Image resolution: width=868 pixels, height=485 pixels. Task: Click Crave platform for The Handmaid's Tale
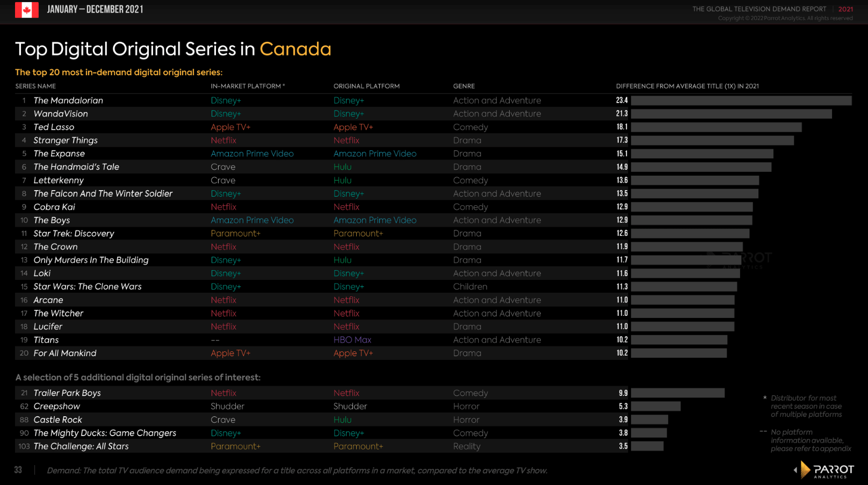[x=223, y=167]
